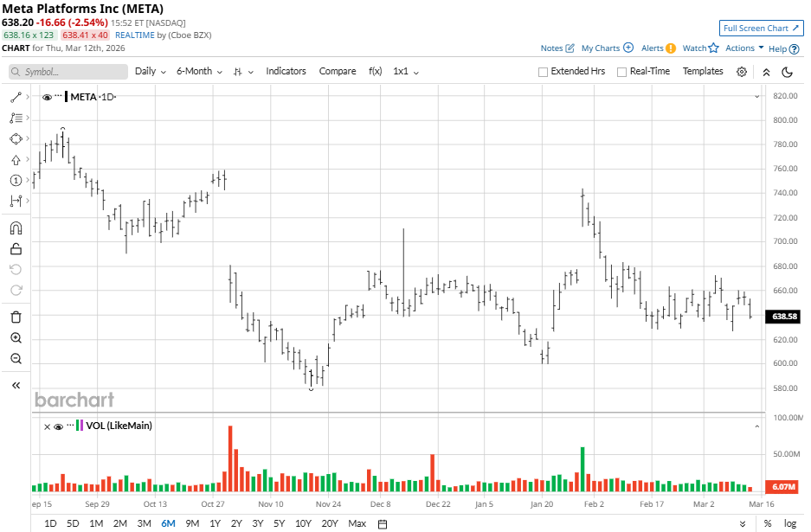Open Indicators menu

point(286,71)
